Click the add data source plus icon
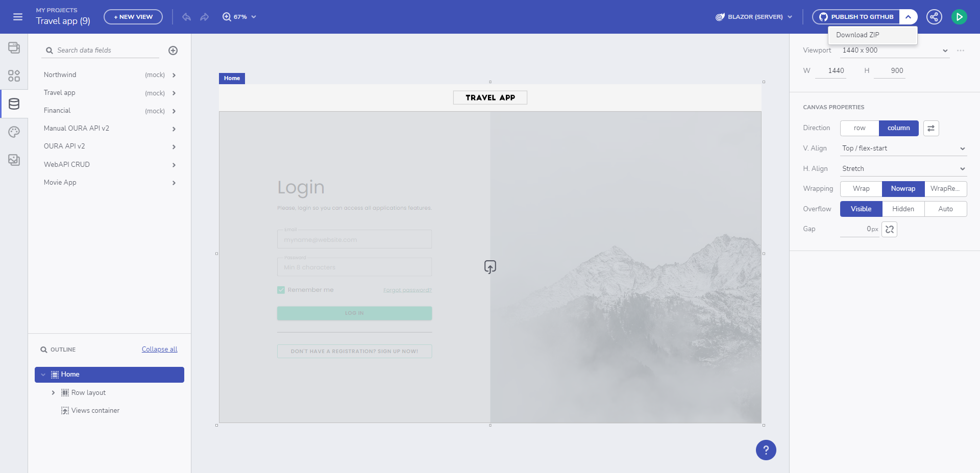The width and height of the screenshot is (980, 473). (173, 51)
